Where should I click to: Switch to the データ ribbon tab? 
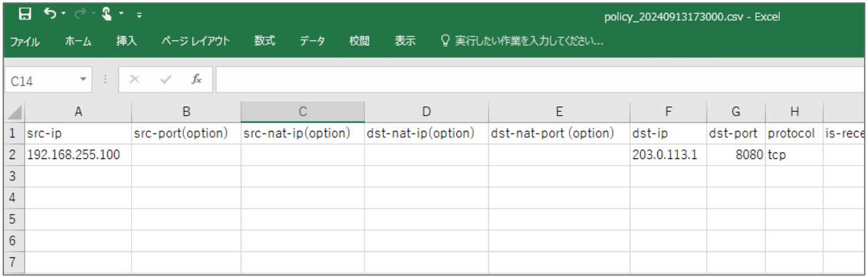pos(312,42)
